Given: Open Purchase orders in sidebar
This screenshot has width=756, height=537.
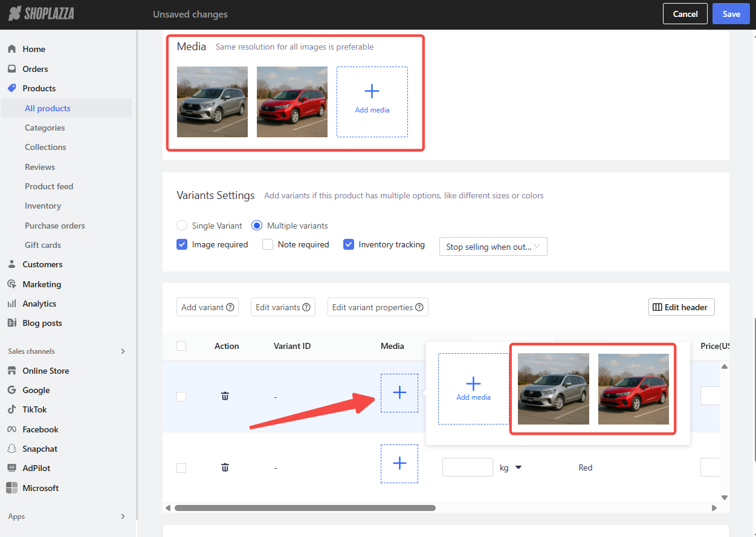Looking at the screenshot, I should [x=55, y=226].
